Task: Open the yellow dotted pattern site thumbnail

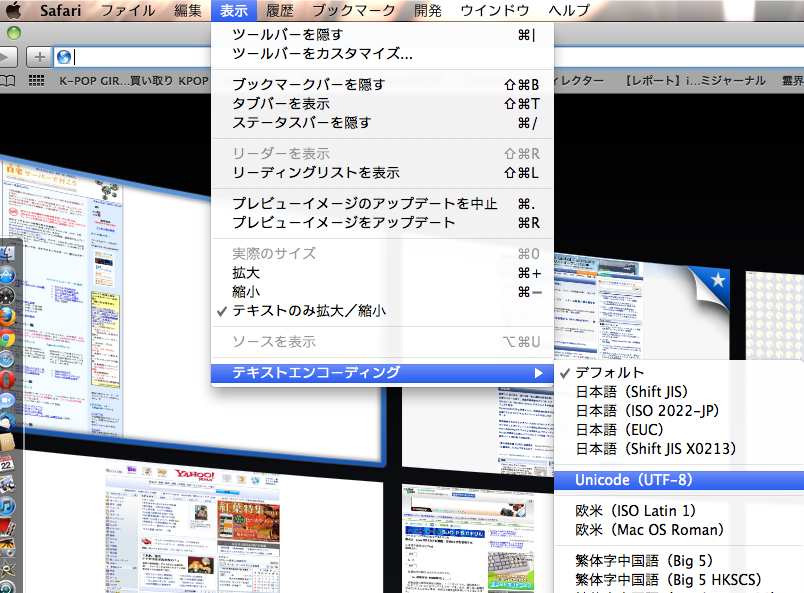Action: pyautogui.click(x=774, y=315)
